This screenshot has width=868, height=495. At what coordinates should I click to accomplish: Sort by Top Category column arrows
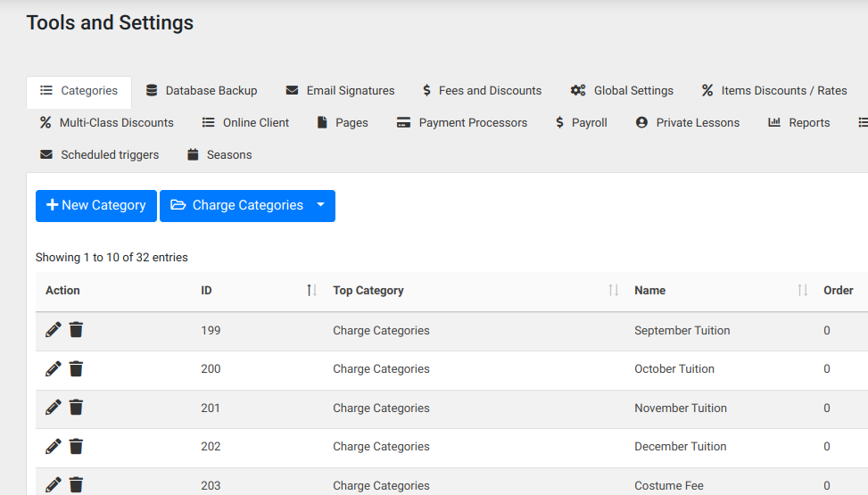[x=614, y=290]
